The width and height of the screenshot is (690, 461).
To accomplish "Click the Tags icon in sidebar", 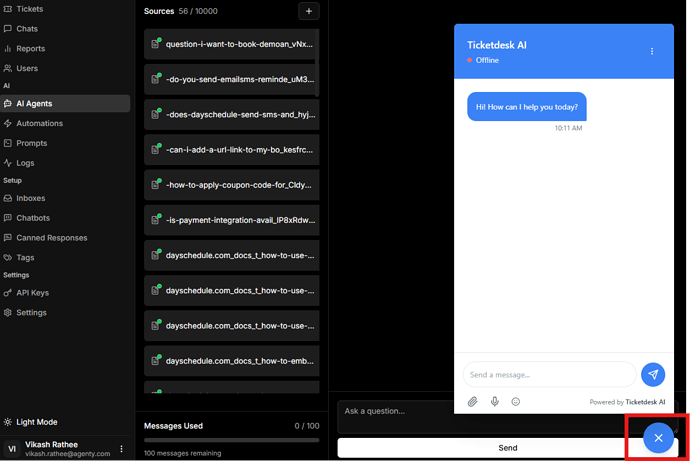I will [x=7, y=257].
